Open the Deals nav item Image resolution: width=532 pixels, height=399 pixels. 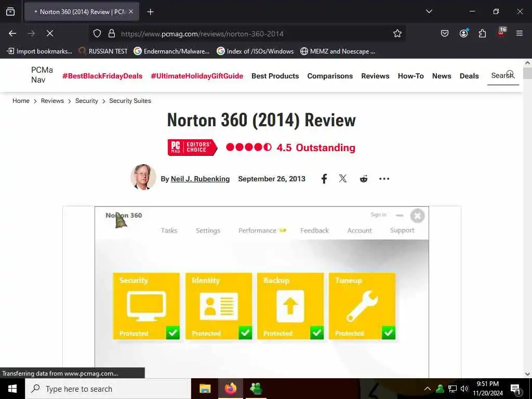469,76
